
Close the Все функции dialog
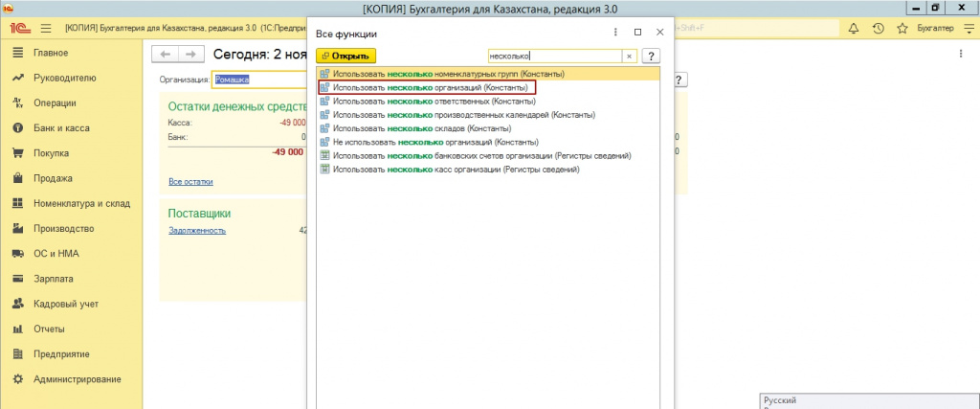click(659, 32)
